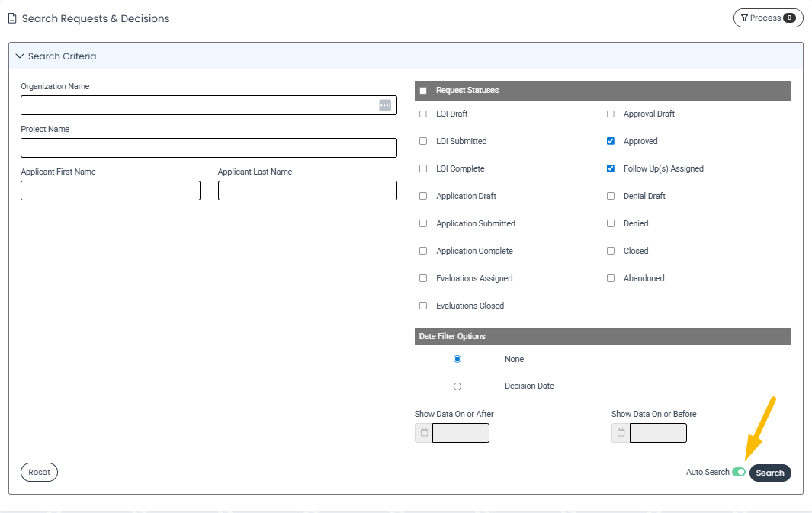The width and height of the screenshot is (812, 513).
Task: Click the Evaluations Closed label text
Action: coord(470,306)
